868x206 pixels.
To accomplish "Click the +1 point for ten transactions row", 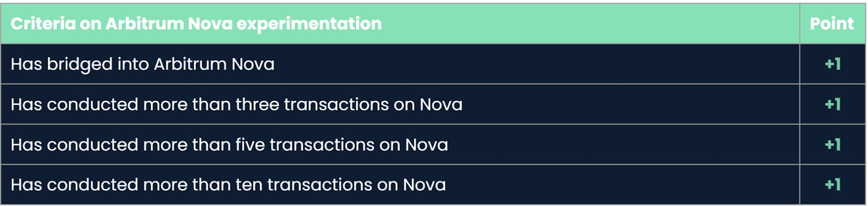I will pyautogui.click(x=832, y=185).
